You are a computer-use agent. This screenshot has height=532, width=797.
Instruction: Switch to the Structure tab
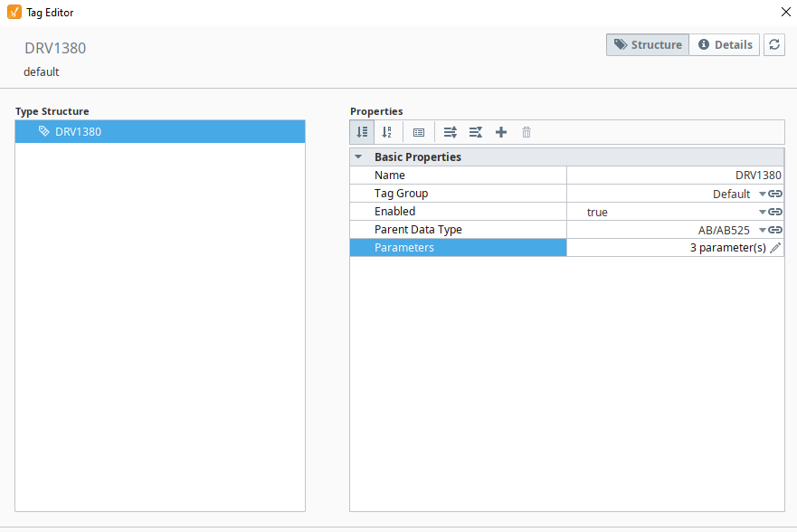pos(648,44)
